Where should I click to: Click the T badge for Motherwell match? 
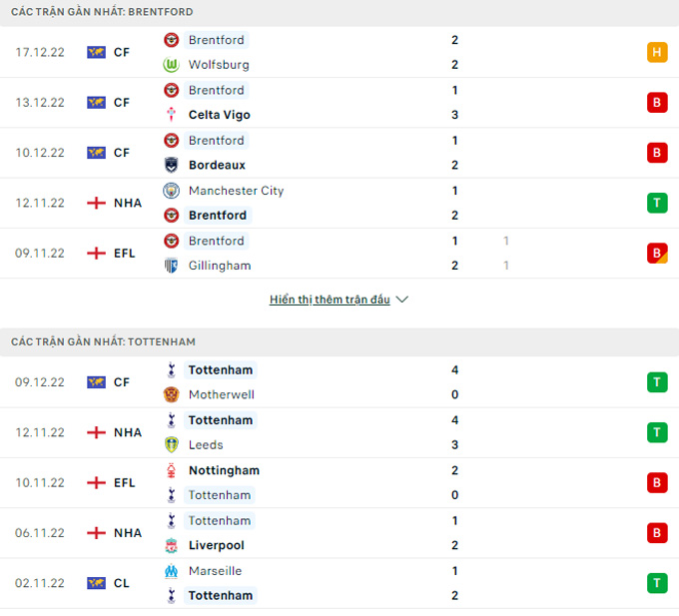point(657,382)
